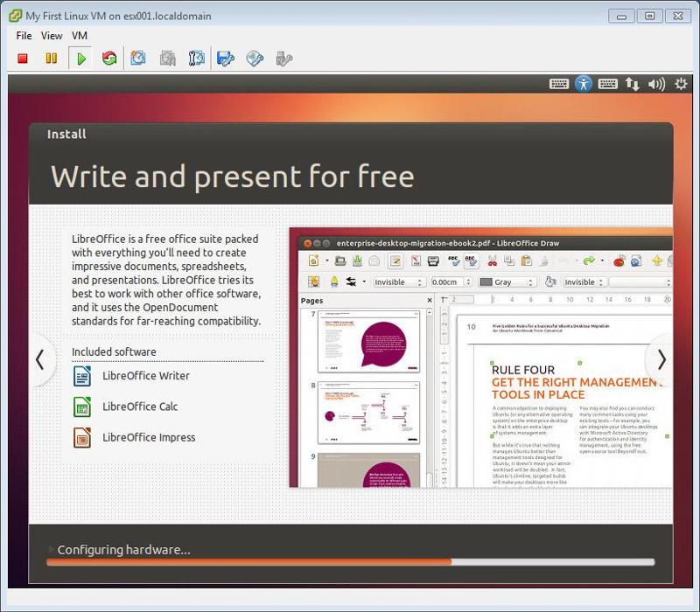700x612 pixels.
Task: Open area style 'Invisible' dropdown next to bucket
Action: point(584,282)
